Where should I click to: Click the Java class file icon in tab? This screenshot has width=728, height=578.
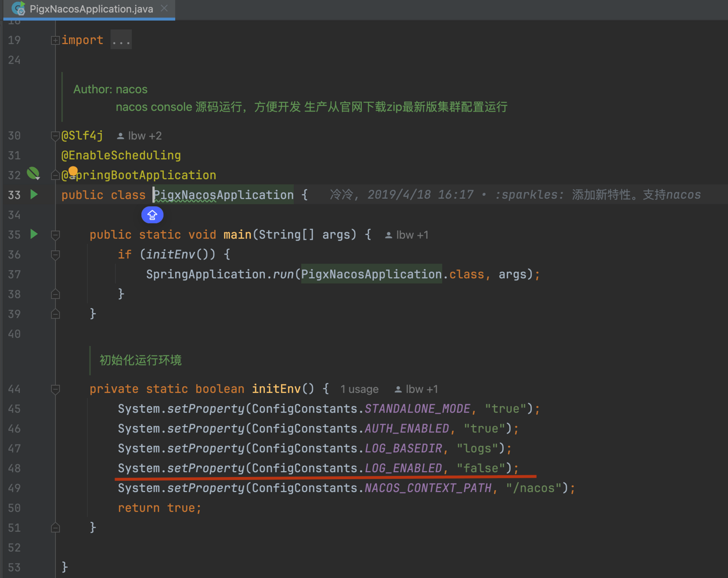click(18, 8)
